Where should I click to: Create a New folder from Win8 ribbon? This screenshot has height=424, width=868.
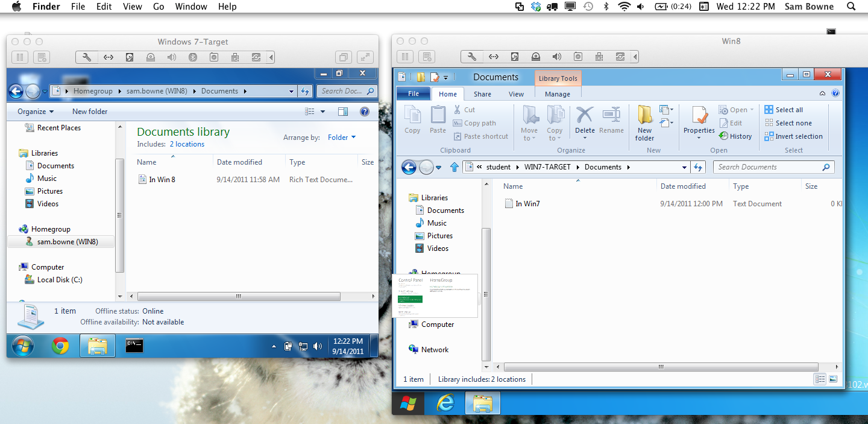click(644, 123)
